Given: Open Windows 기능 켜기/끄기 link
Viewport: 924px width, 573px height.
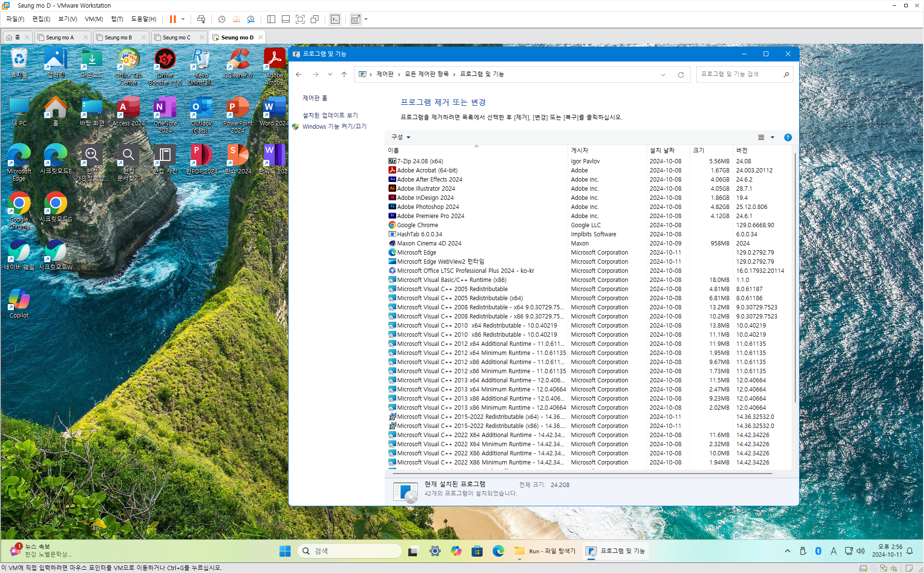Looking at the screenshot, I should pyautogui.click(x=334, y=126).
